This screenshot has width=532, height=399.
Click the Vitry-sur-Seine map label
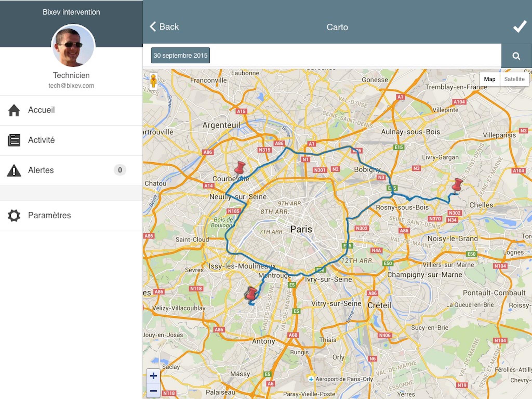point(336,304)
